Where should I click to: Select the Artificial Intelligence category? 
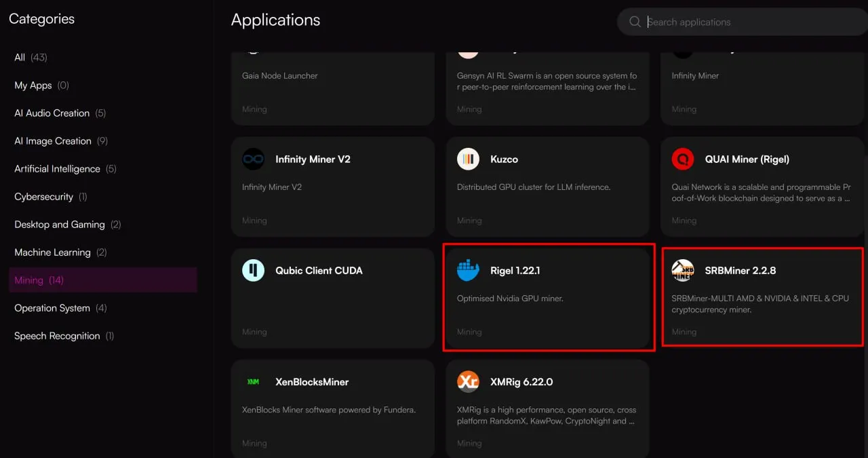(103, 169)
